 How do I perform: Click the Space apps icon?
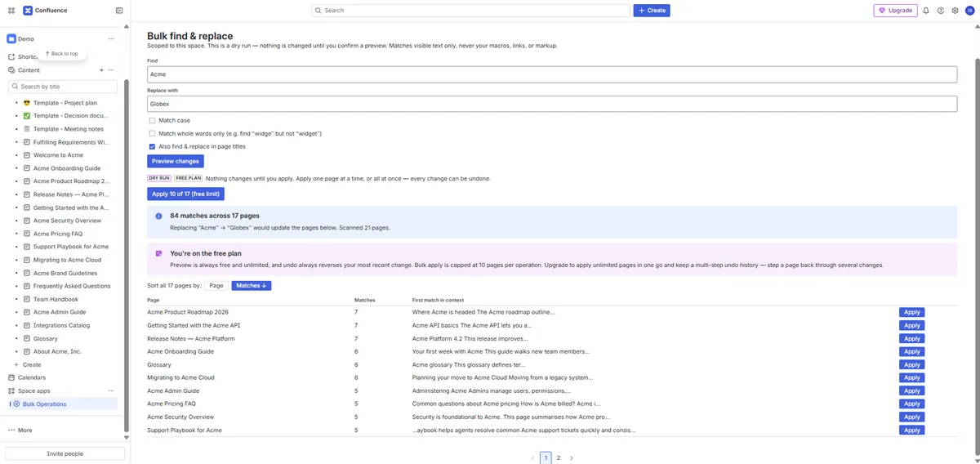pyautogui.click(x=11, y=390)
